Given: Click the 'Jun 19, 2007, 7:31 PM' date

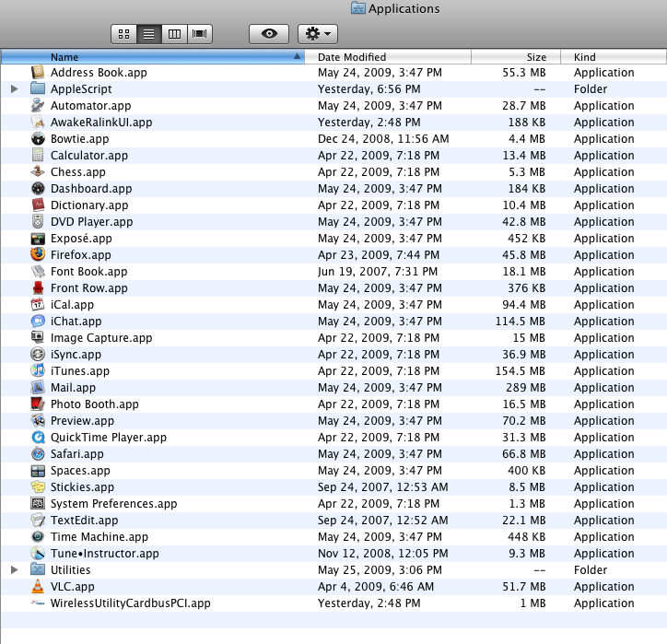Looking at the screenshot, I should click(378, 272).
